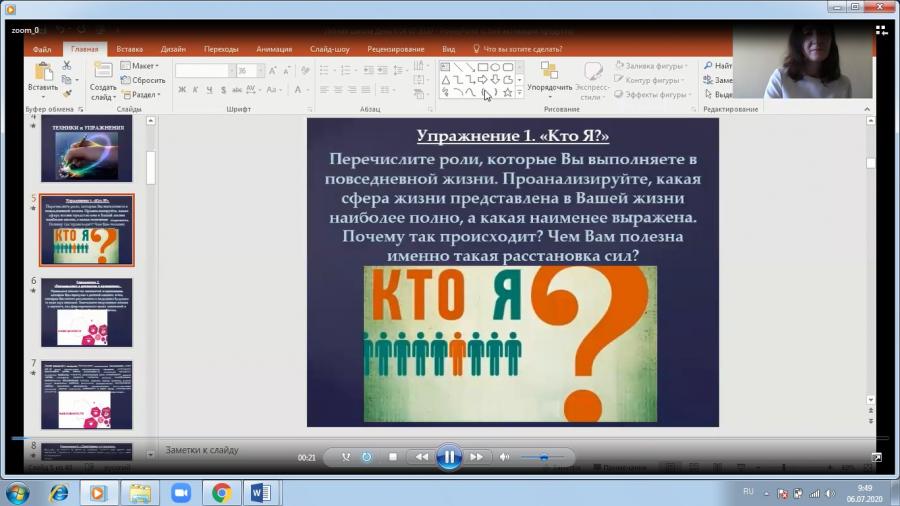Open the Упорядочить arrange dropdown
Screen dimensions: 900x506
549,80
